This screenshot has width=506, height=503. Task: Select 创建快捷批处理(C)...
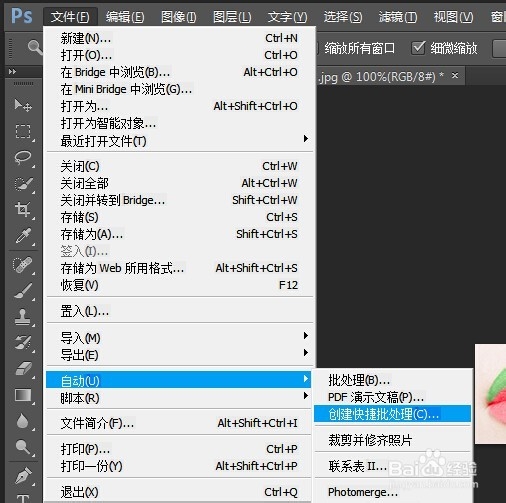(393, 414)
